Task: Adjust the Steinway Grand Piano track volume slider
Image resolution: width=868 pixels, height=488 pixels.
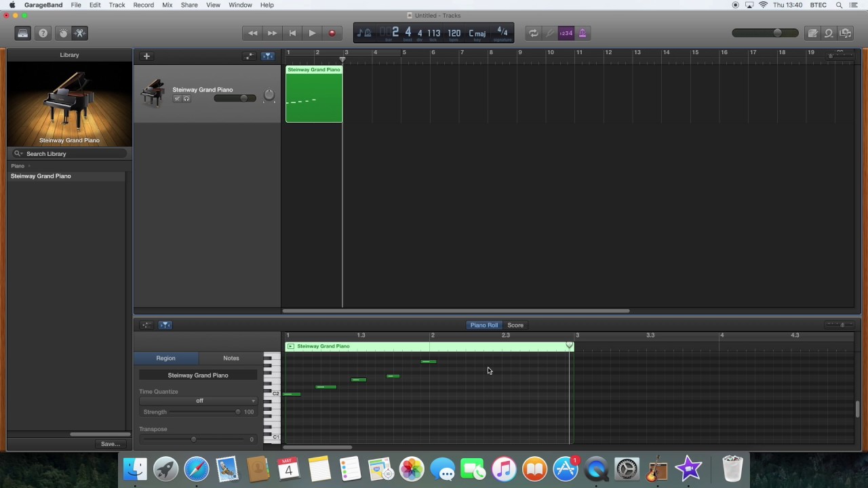Action: (235, 98)
